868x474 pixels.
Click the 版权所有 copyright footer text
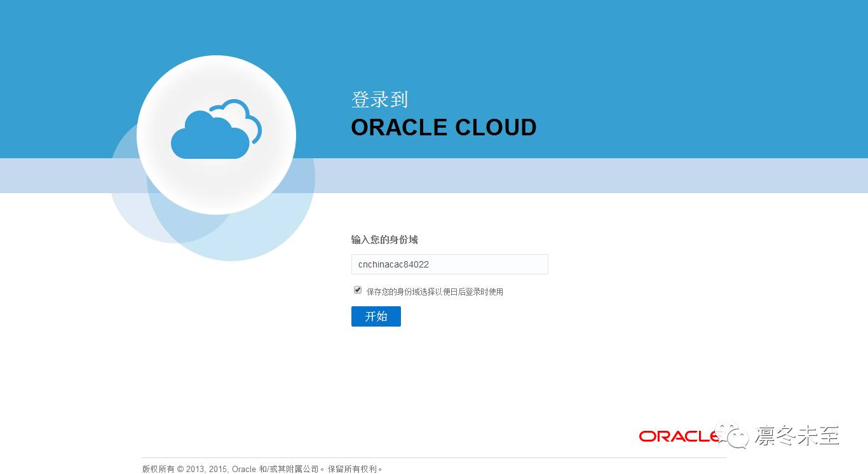[262, 469]
